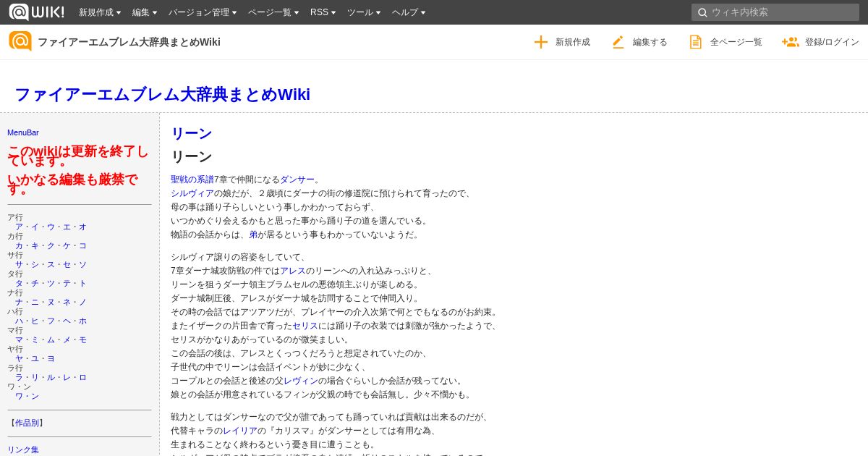Select the サ index link in sidebar
868x456 pixels.
tap(19, 264)
